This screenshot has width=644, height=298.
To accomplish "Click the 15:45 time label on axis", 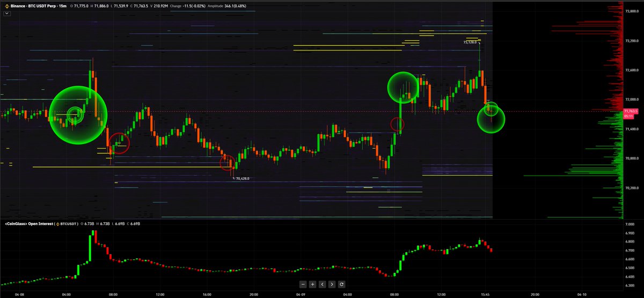I will pos(487,294).
